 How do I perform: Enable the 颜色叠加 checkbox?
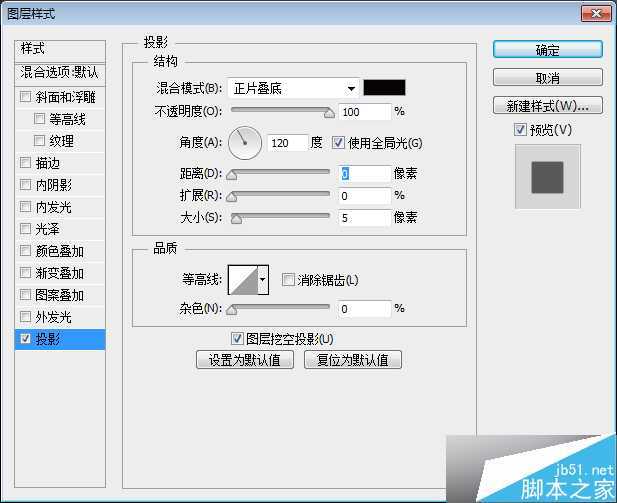26,251
